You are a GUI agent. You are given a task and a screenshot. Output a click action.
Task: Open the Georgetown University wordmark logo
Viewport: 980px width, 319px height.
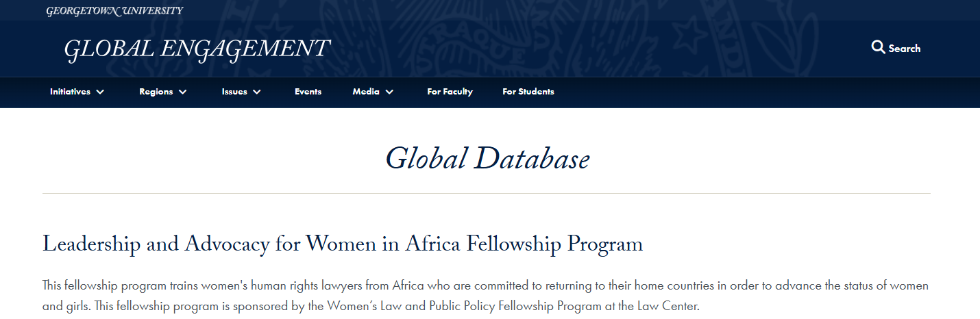[x=114, y=10]
